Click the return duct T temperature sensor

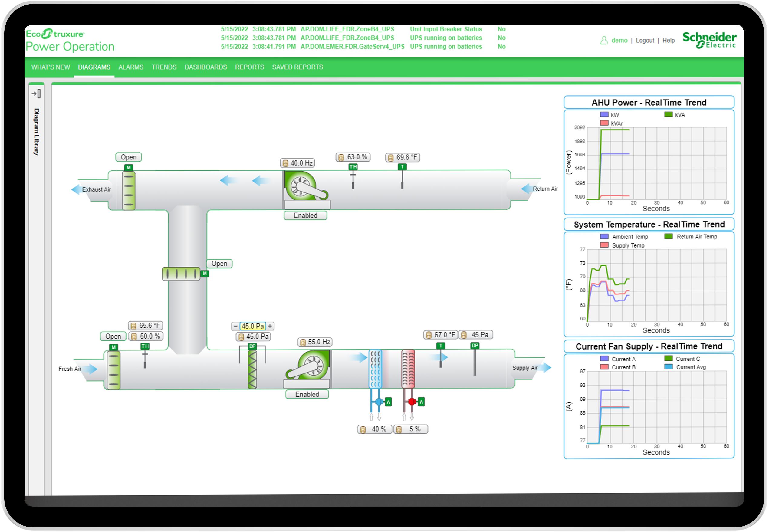402,176
